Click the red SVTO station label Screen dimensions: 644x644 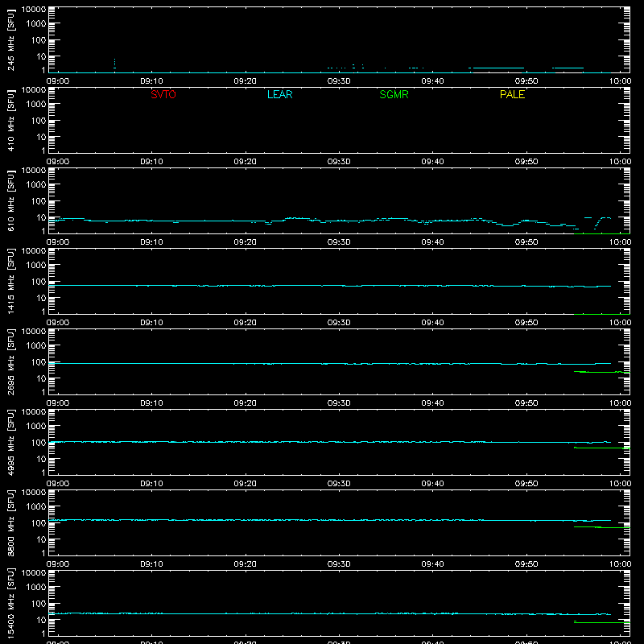pyautogui.click(x=163, y=94)
